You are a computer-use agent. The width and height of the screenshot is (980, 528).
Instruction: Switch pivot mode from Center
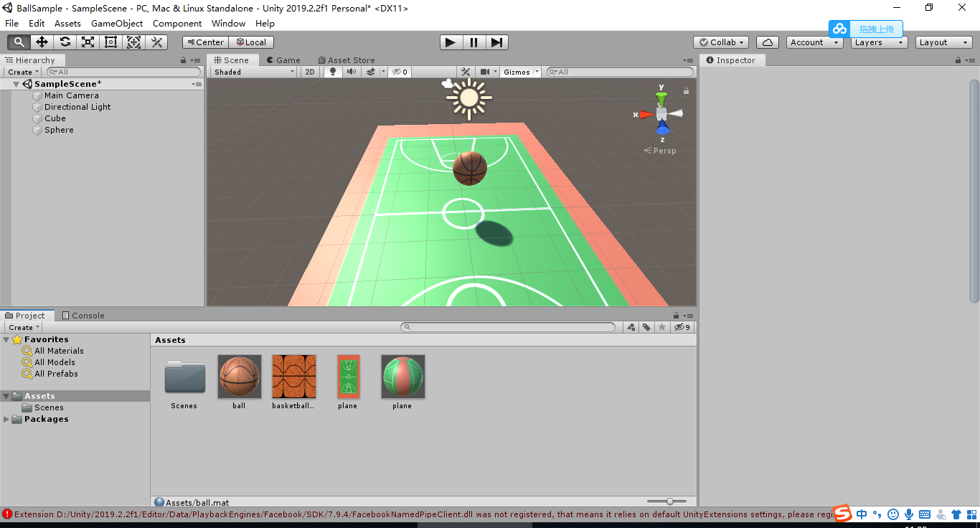(204, 42)
